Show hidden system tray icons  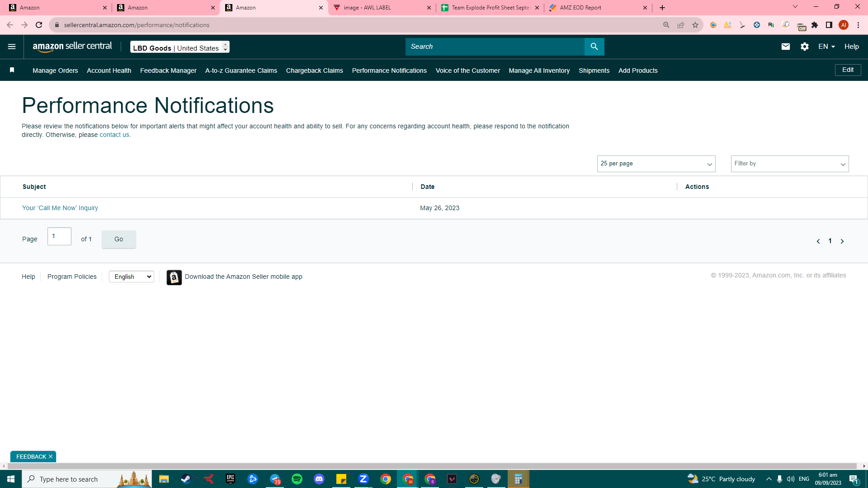(769, 479)
